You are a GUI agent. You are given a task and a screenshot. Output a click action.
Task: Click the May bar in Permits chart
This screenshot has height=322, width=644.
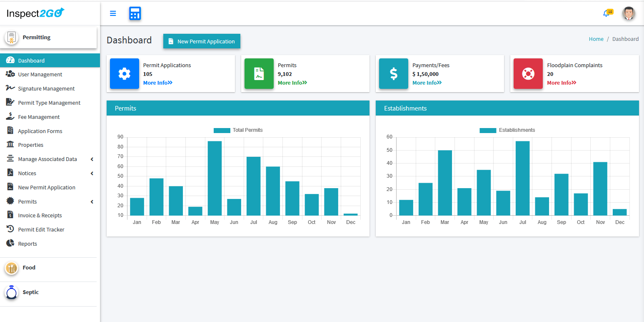pos(215,178)
